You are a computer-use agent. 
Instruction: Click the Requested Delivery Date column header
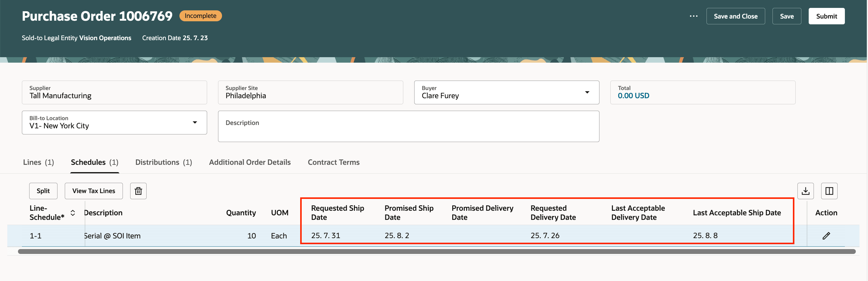(553, 213)
